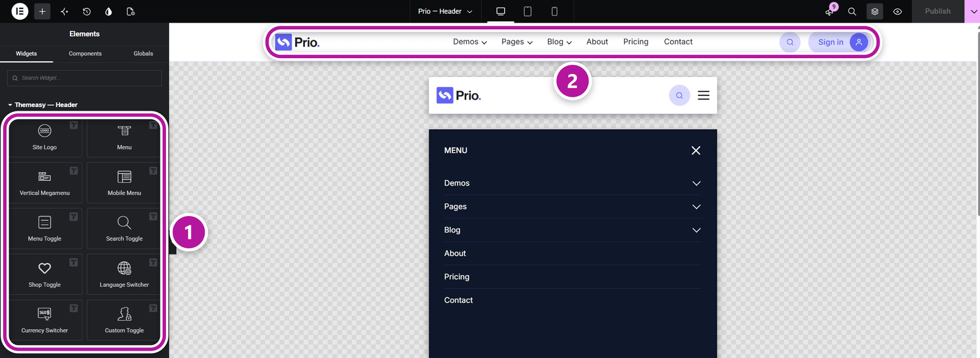This screenshot has width=980, height=358.
Task: Open the revision history icon
Action: 86,11
